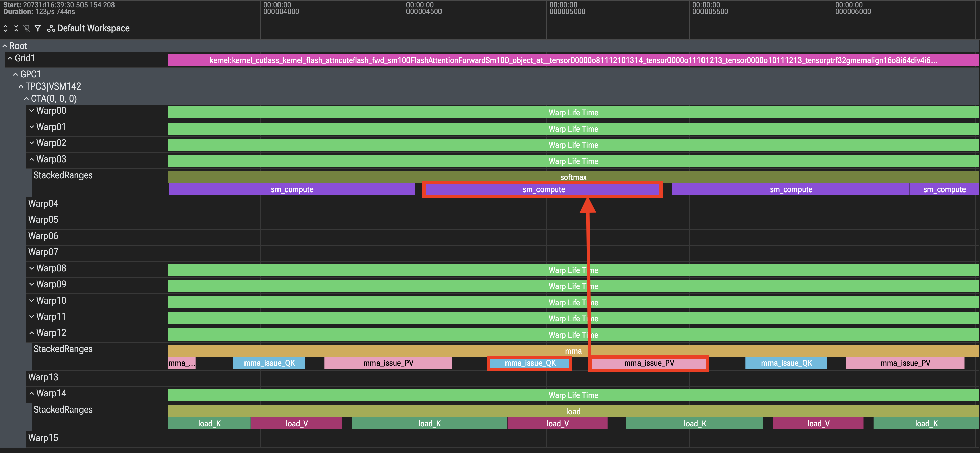This screenshot has width=980, height=453.
Task: Click the unpin tracks icon
Action: point(27,28)
